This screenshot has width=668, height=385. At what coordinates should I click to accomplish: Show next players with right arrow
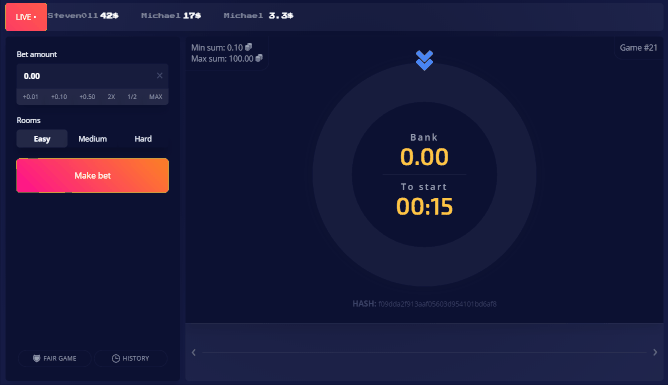click(x=655, y=352)
